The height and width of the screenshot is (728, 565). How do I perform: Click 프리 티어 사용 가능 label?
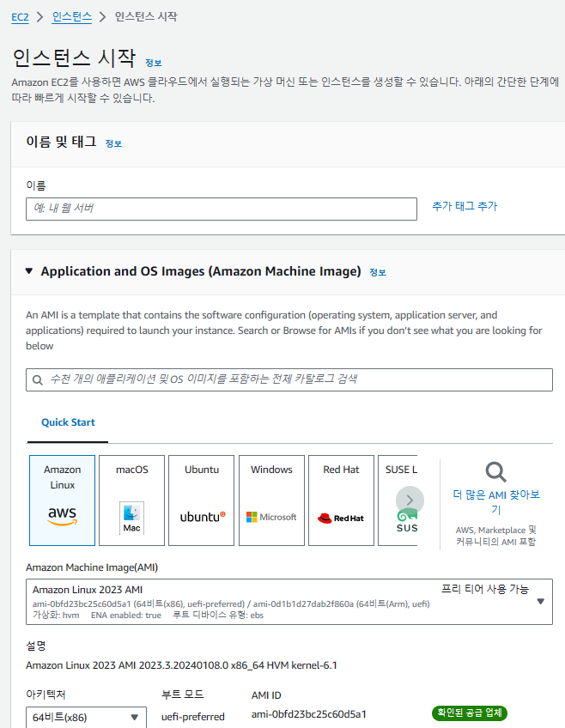click(484, 589)
